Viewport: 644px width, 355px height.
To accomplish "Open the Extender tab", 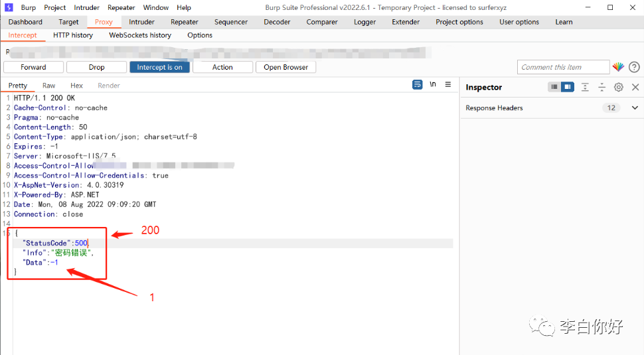I will coord(406,22).
